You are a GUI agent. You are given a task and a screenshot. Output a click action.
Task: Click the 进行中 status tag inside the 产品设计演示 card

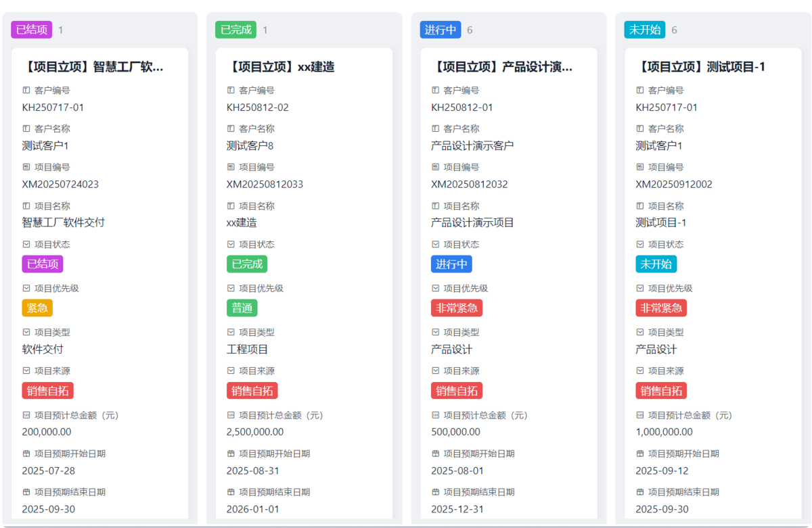coord(451,264)
